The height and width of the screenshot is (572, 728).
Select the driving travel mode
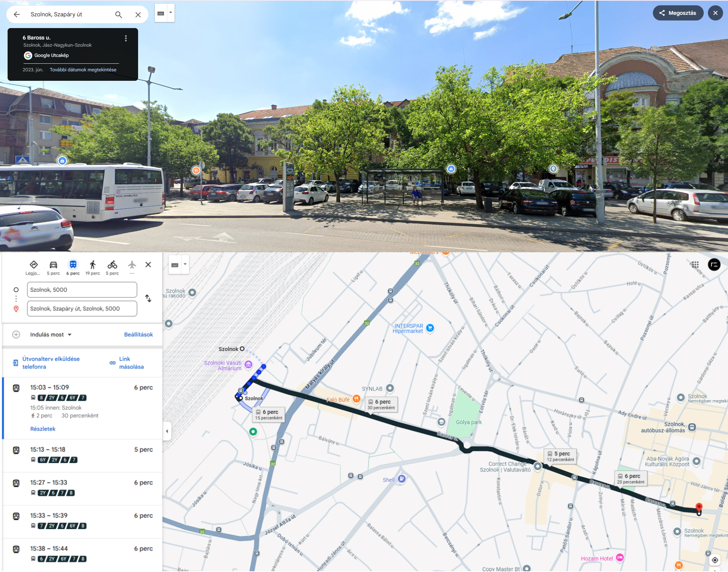click(x=53, y=267)
